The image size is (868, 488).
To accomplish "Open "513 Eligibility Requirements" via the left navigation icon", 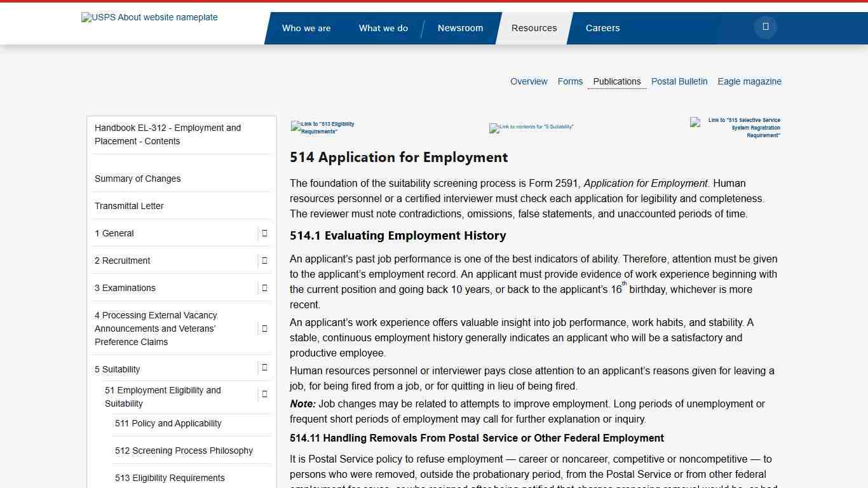I will (x=322, y=128).
